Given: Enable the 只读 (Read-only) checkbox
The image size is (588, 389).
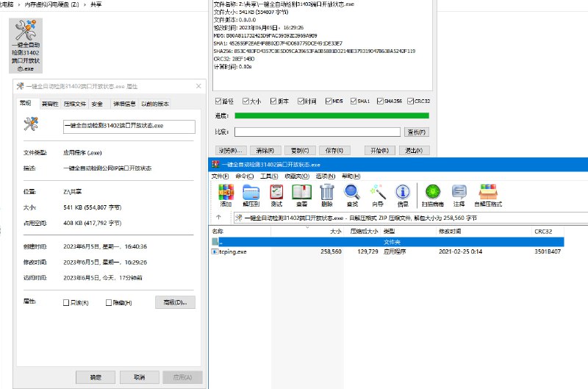Looking at the screenshot, I should (67, 302).
